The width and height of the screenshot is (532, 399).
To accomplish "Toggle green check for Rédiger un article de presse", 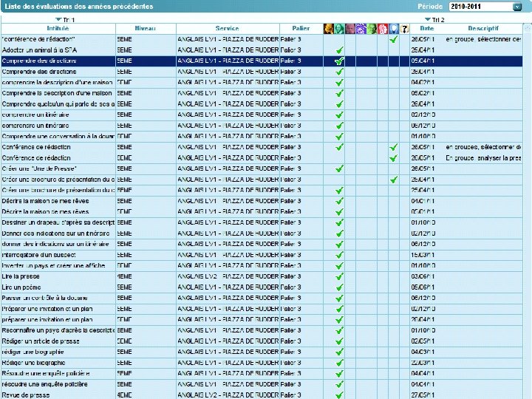I will click(339, 341).
